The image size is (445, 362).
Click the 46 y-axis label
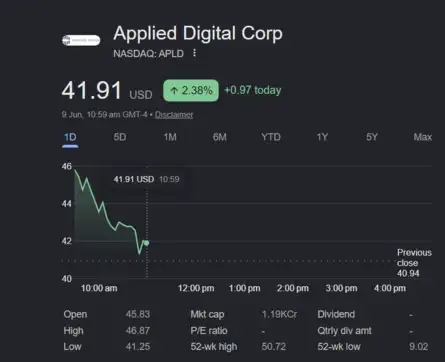[x=67, y=166]
